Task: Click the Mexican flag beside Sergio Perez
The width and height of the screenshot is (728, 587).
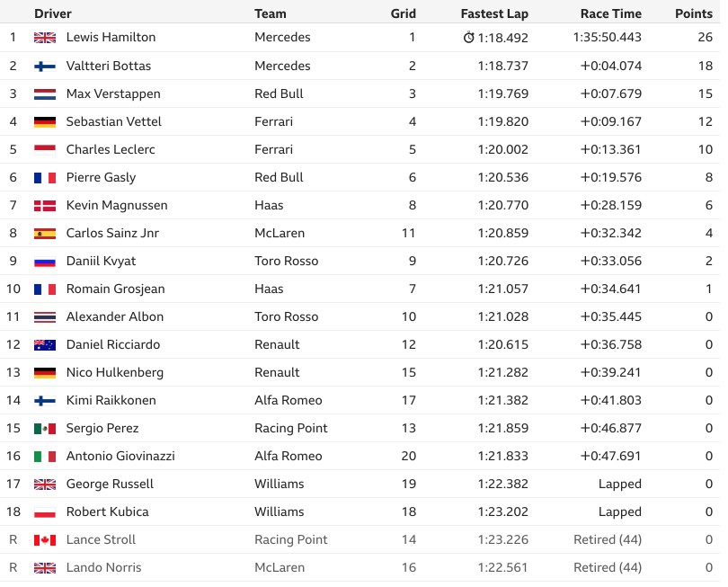Action: pyautogui.click(x=45, y=429)
